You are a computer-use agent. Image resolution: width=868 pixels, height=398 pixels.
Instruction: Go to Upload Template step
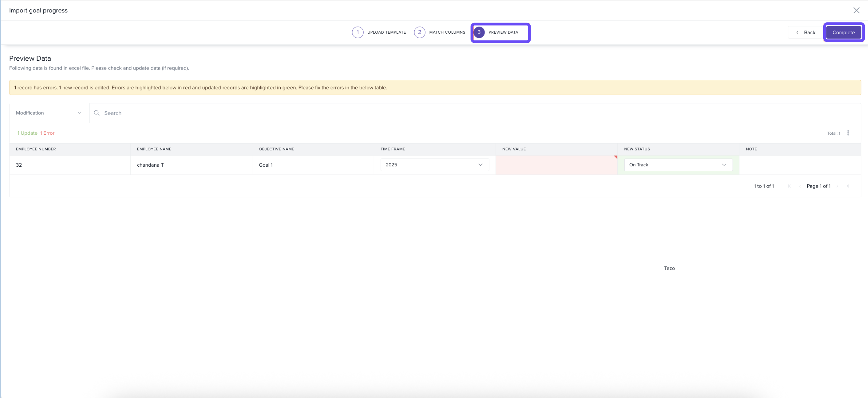(386, 32)
